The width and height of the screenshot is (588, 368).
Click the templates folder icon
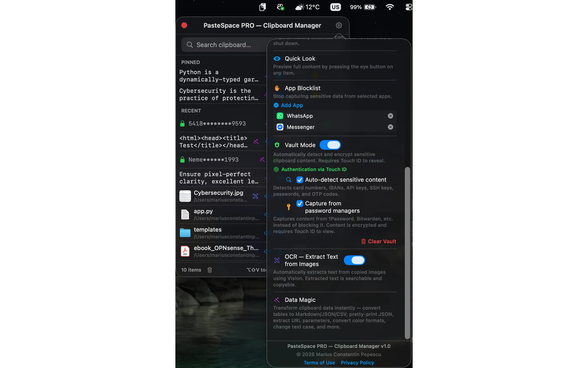click(185, 233)
